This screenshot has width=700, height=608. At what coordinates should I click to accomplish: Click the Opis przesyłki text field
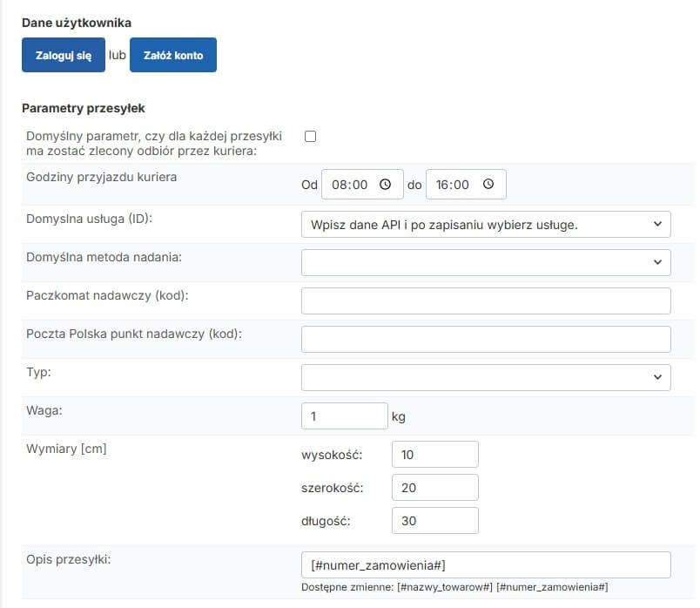[x=485, y=564]
